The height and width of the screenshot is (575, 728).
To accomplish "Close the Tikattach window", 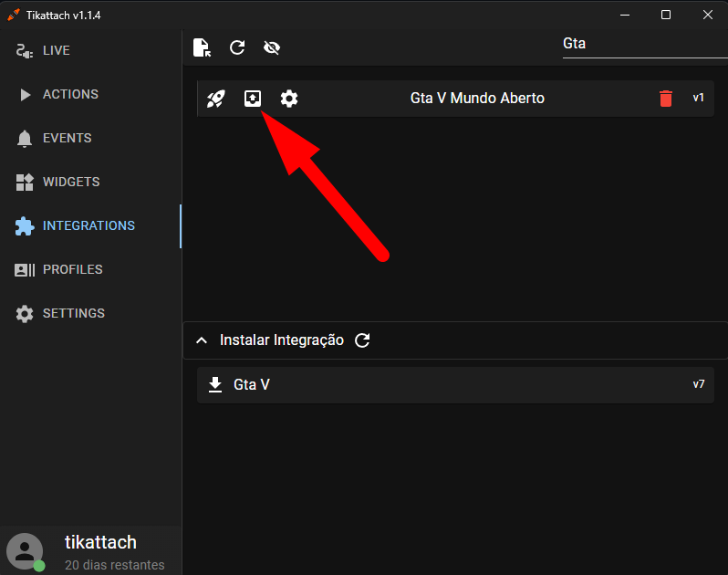I will [x=708, y=15].
